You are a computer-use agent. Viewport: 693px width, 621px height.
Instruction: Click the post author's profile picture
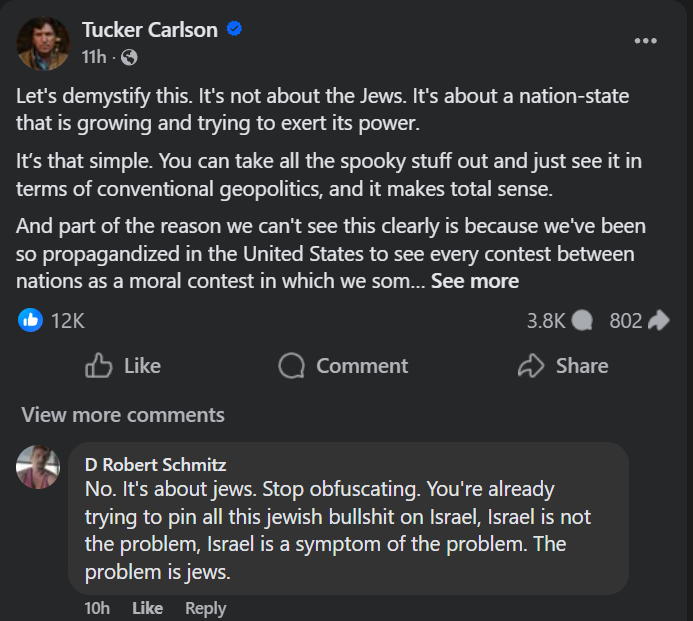tap(43, 43)
